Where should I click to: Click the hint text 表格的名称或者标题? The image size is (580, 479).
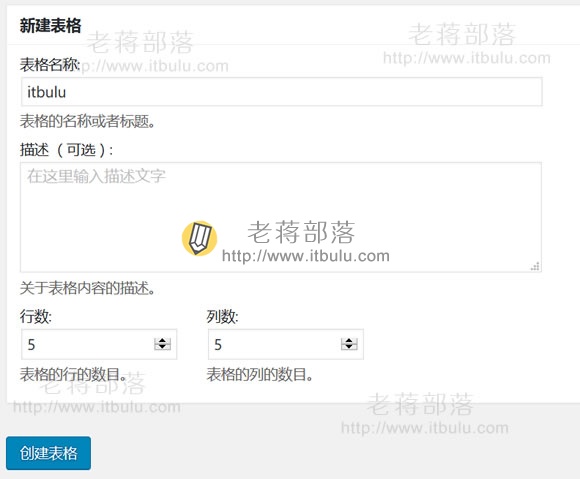click(88, 121)
